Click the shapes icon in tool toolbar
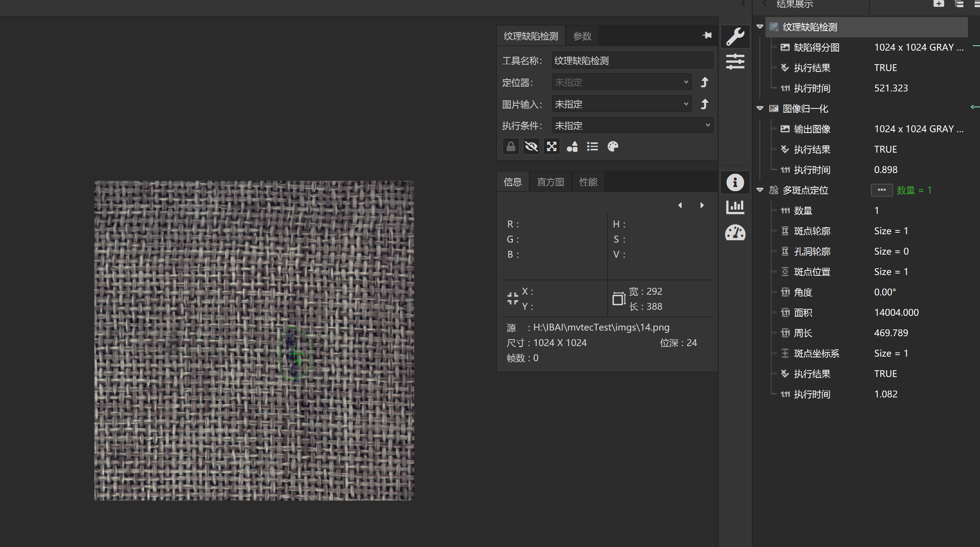This screenshot has width=980, height=547. coord(572,147)
